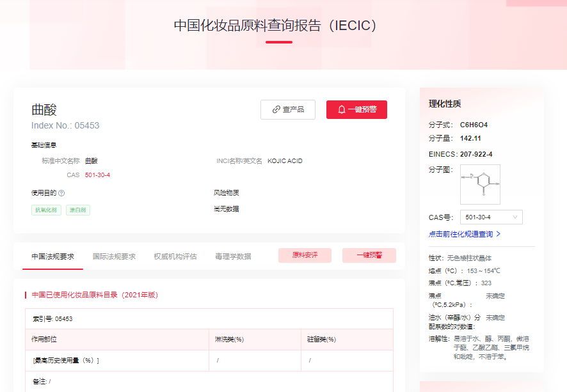
Task: Click the pink 原料安评 button
Action: pyautogui.click(x=305, y=255)
